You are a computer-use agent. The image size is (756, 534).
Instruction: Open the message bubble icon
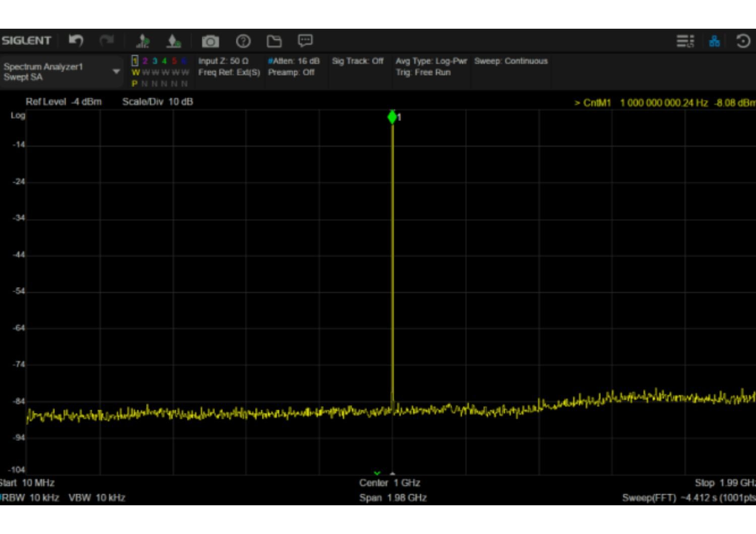click(x=305, y=40)
